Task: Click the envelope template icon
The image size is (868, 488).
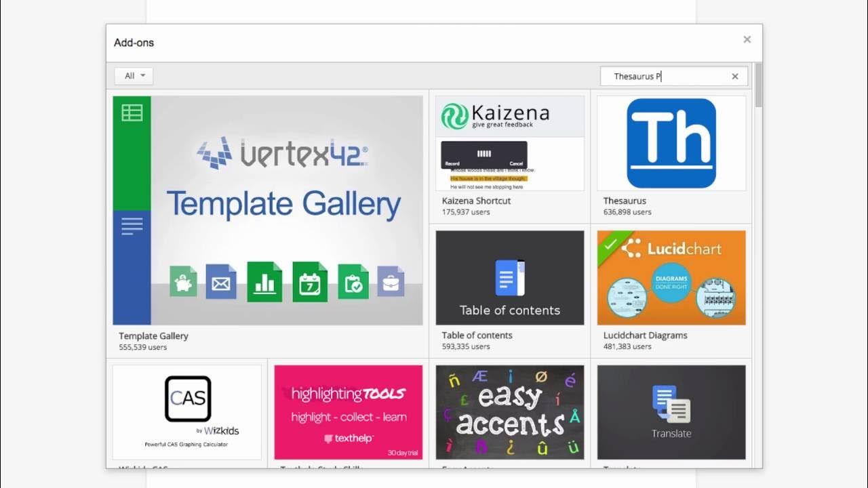Action: (x=221, y=282)
